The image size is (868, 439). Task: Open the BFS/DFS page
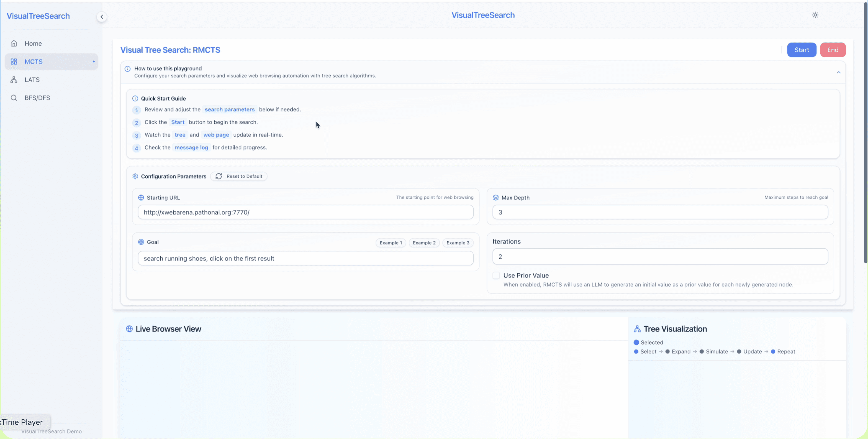(37, 98)
